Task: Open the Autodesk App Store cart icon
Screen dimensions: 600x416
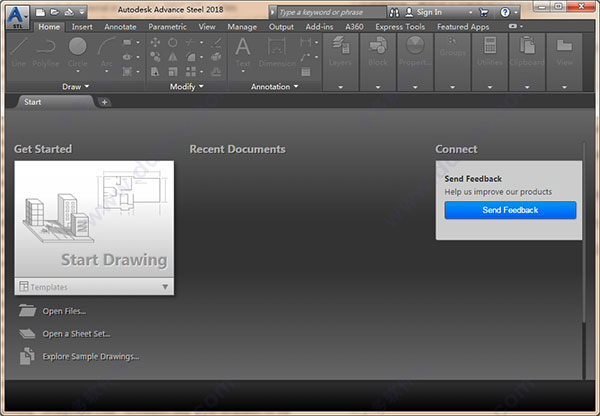Action: 484,13
